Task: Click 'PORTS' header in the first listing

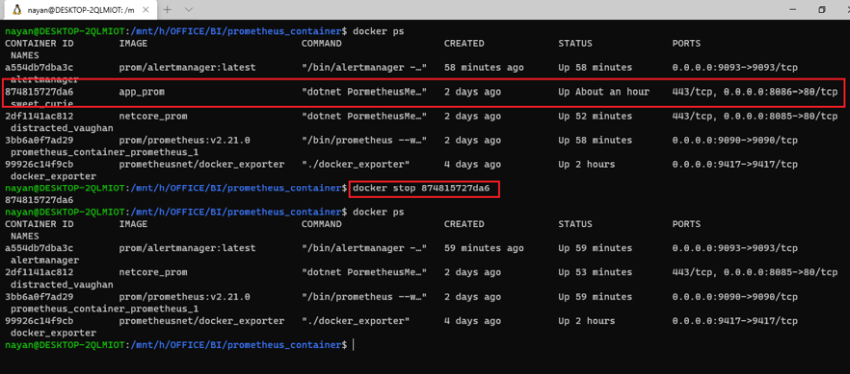Action: 686,43
